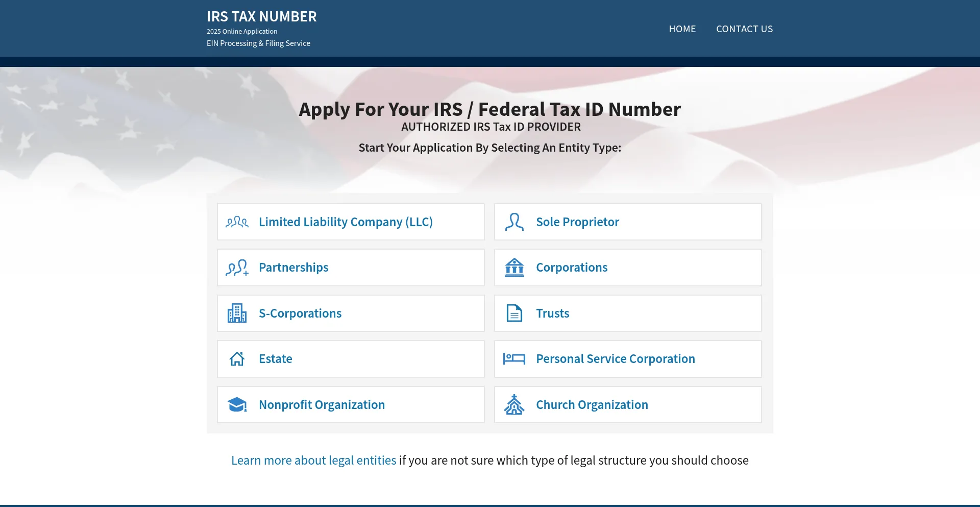Open the HOME navigation item
980x507 pixels.
click(x=682, y=29)
